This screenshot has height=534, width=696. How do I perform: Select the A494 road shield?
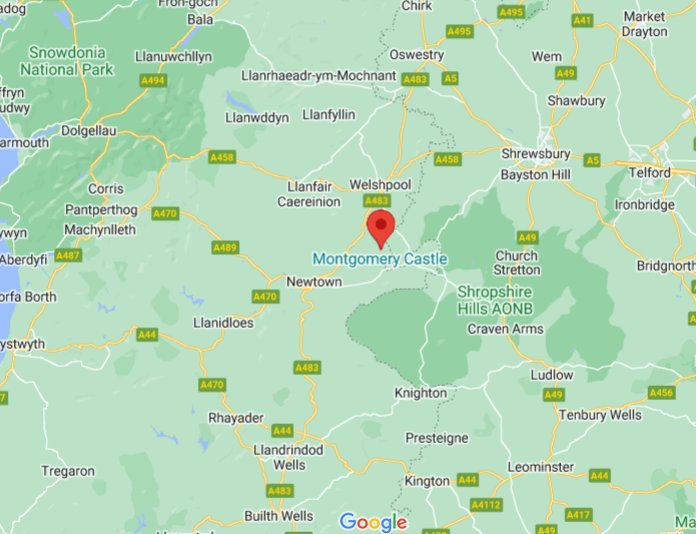153,80
